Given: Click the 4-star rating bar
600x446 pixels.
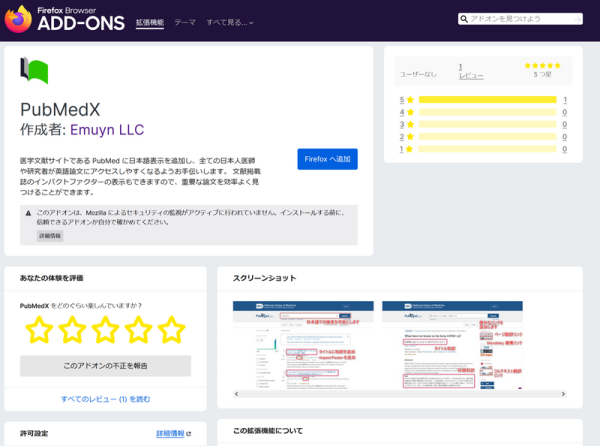Looking at the screenshot, I should pos(488,112).
